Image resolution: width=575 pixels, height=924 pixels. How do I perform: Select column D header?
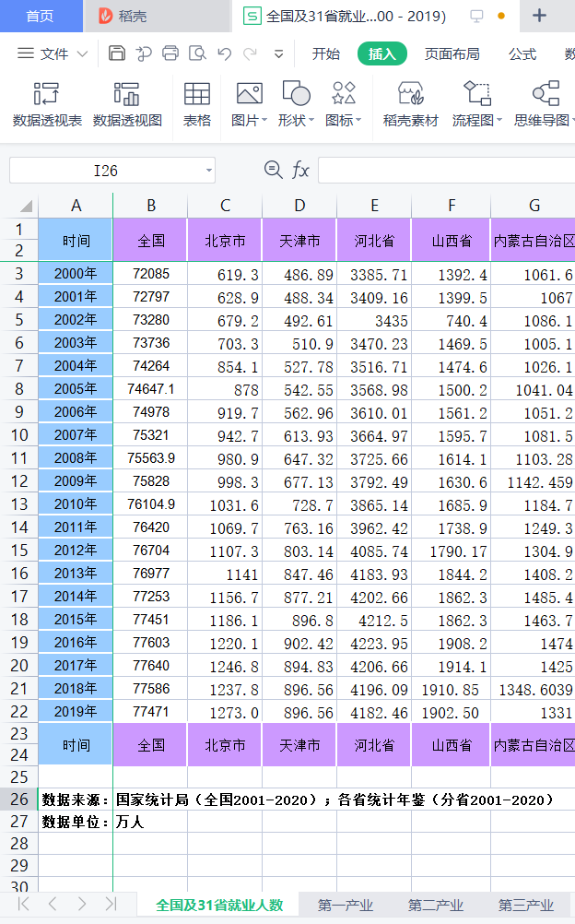(x=299, y=206)
